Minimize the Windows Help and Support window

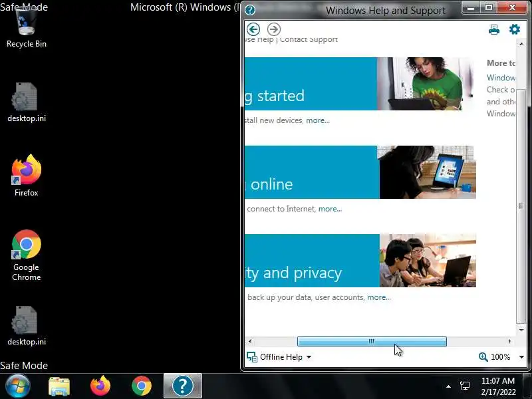pyautogui.click(x=471, y=8)
